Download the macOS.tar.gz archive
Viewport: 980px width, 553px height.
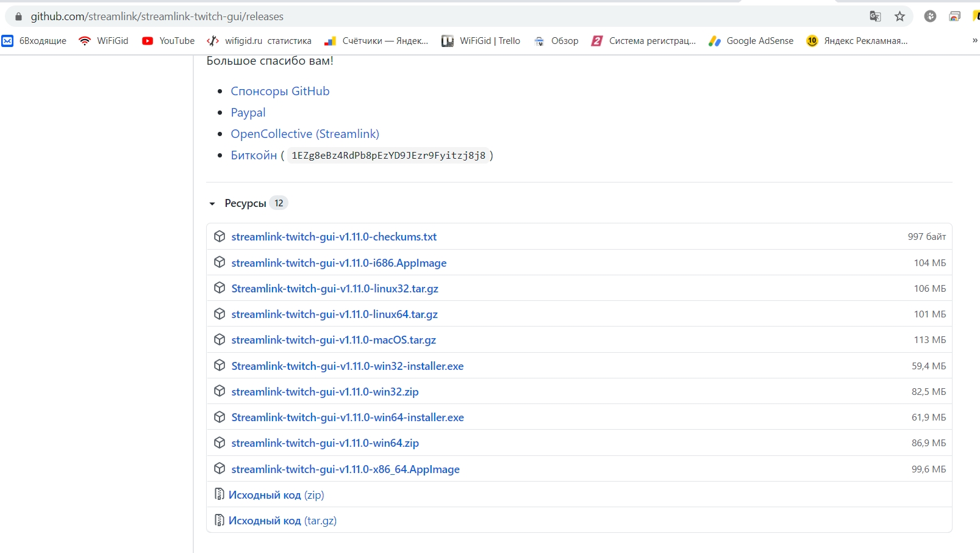(x=334, y=339)
